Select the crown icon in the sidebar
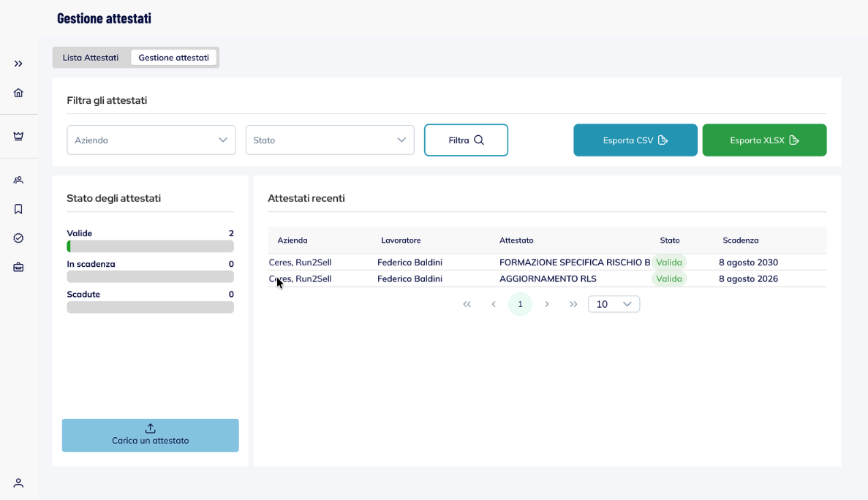 click(18, 136)
